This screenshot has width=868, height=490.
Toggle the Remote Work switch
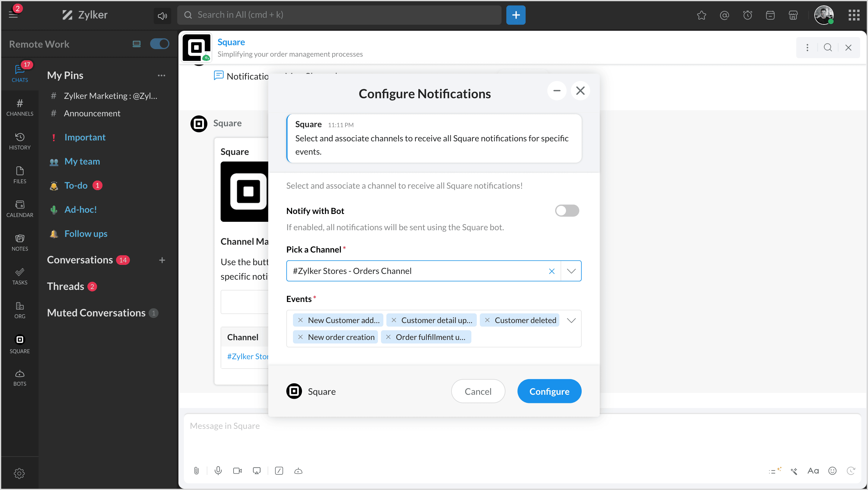coord(159,44)
